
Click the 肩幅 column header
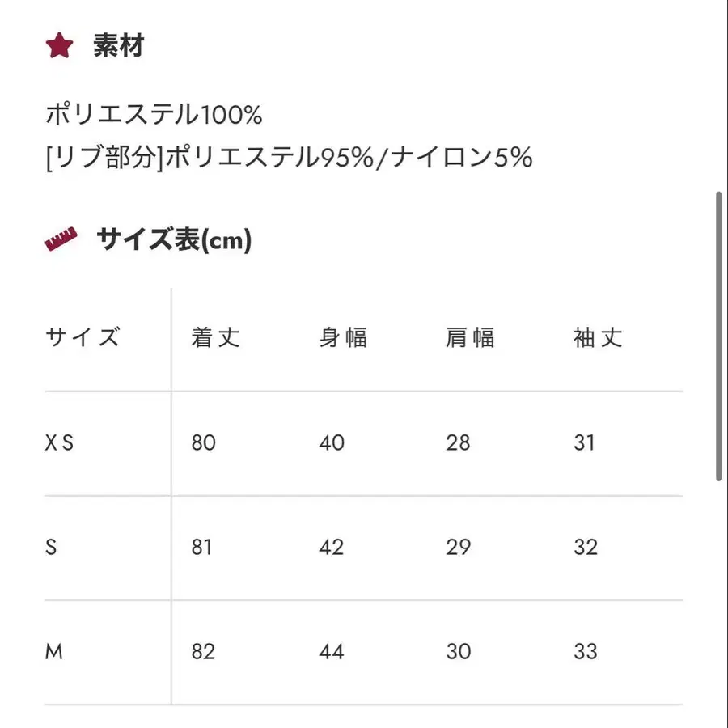tap(470, 337)
